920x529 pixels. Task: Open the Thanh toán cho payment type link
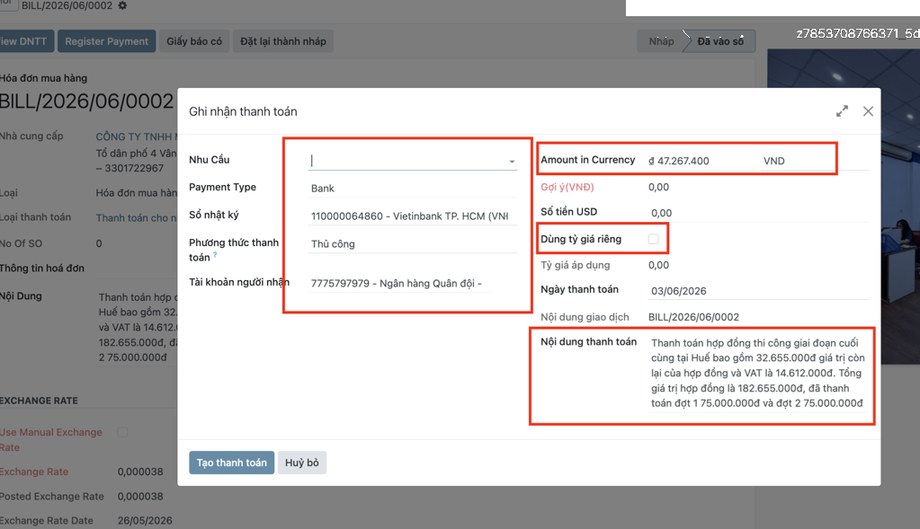pos(136,218)
